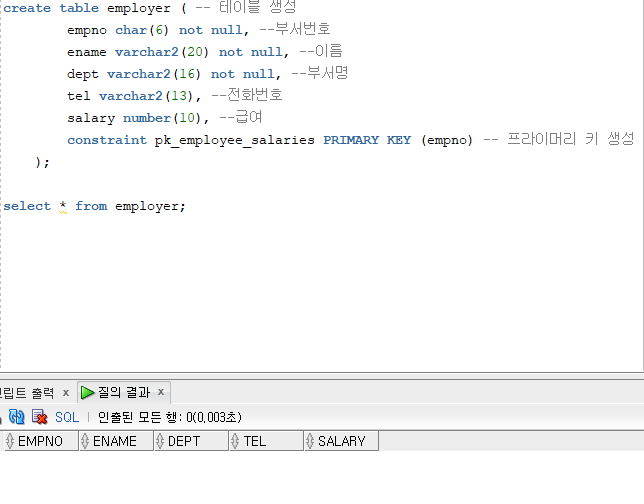Click the delete row red X icon
The height and width of the screenshot is (504, 644).
click(x=39, y=417)
